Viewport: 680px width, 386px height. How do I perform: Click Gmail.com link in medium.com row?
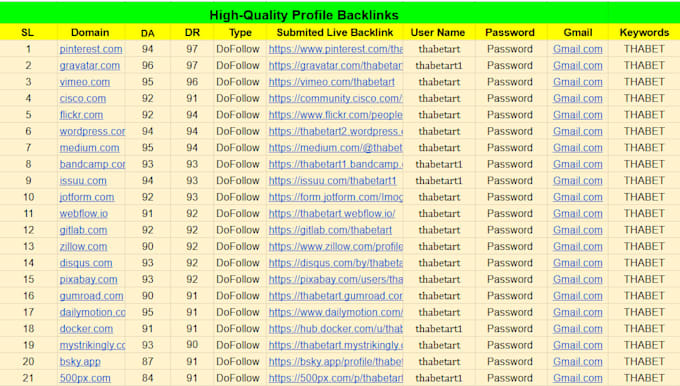point(578,148)
